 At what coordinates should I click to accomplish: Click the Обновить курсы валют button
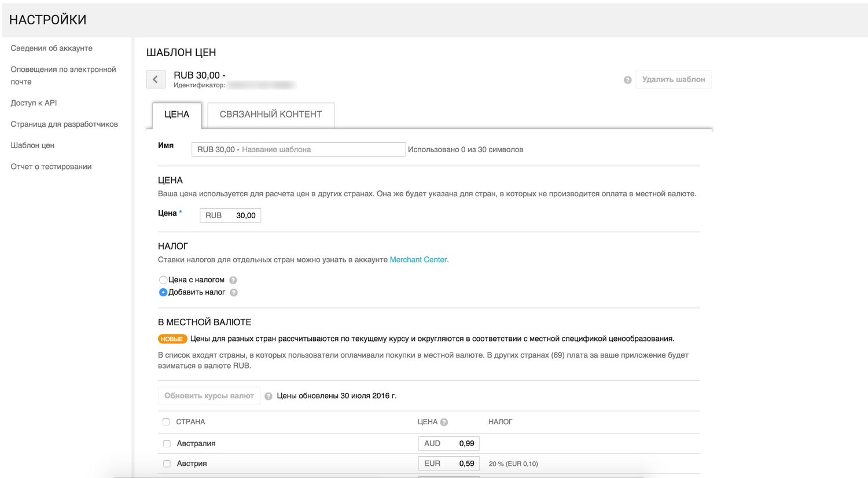point(209,396)
